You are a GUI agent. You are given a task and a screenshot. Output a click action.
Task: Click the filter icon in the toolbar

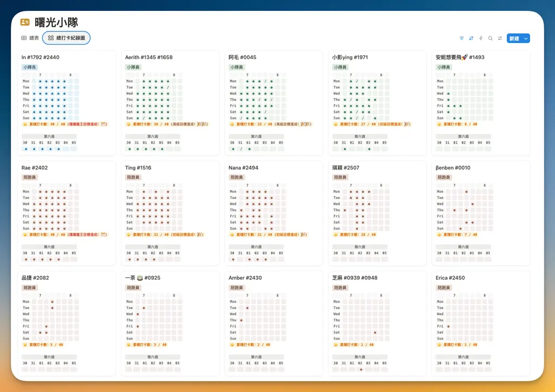(462, 38)
